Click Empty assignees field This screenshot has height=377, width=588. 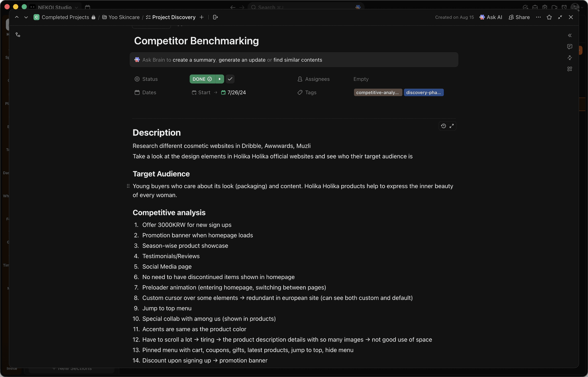361,79
